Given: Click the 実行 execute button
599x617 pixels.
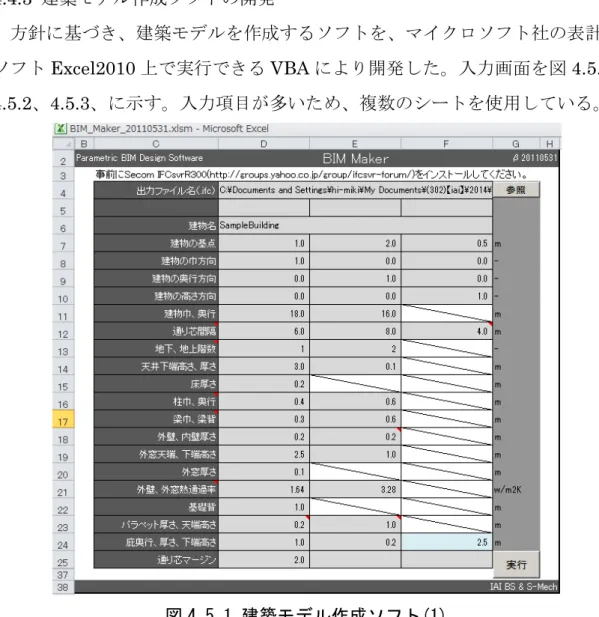Looking at the screenshot, I should [x=516, y=565].
